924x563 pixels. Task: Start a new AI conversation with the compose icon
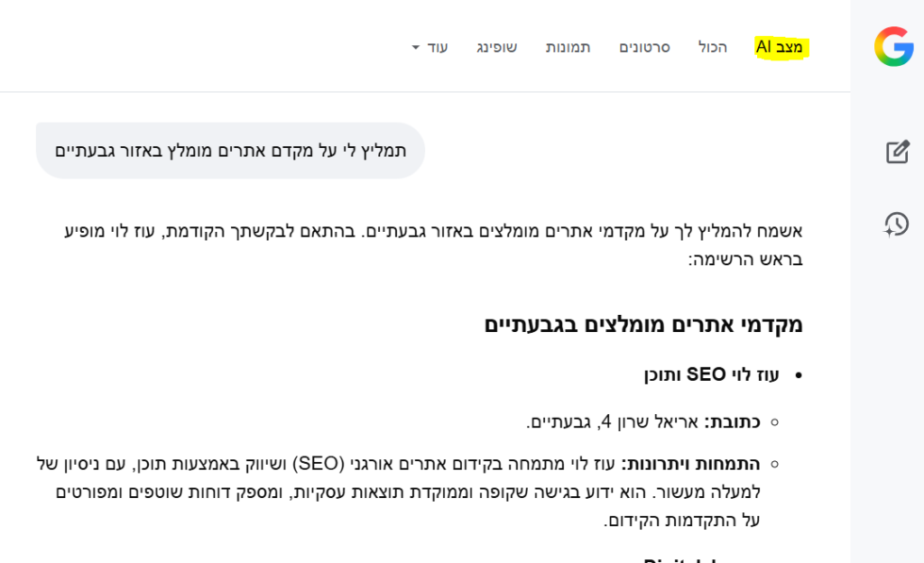(x=896, y=152)
